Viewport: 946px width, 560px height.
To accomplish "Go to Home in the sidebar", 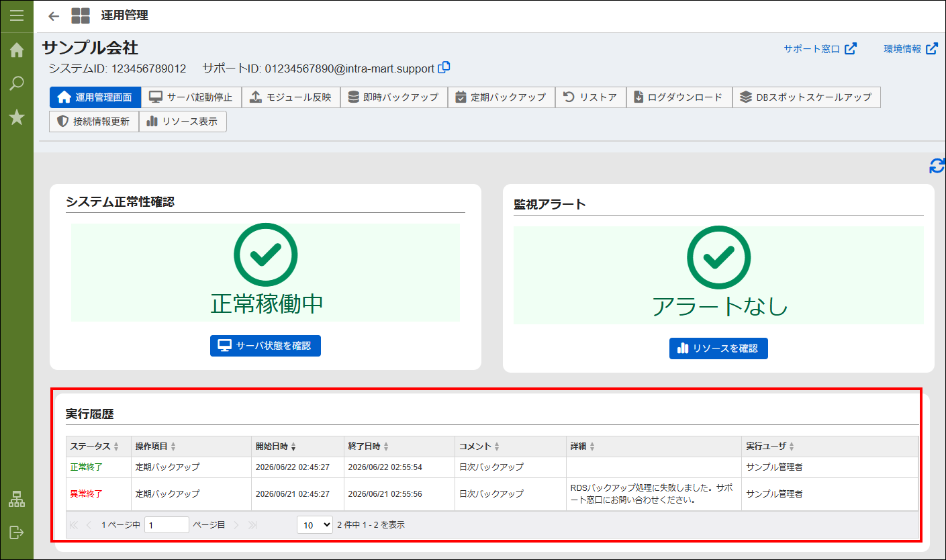I will click(x=17, y=50).
